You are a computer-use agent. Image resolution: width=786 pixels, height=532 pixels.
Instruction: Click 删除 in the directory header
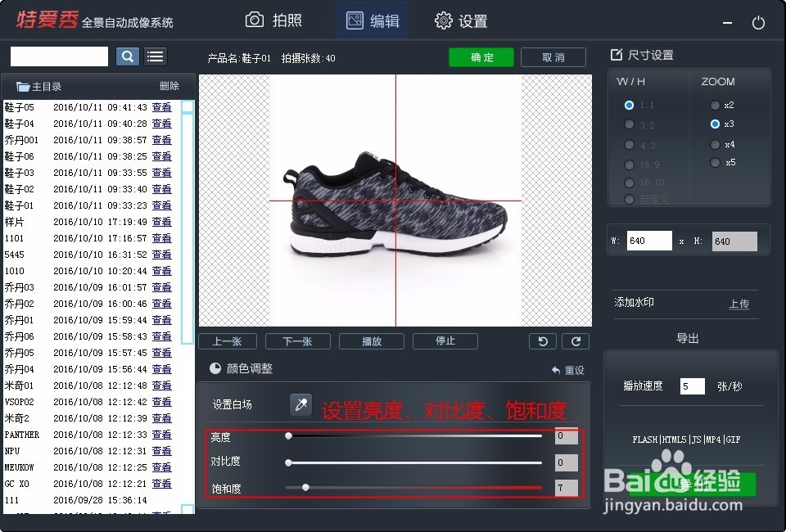pyautogui.click(x=169, y=86)
